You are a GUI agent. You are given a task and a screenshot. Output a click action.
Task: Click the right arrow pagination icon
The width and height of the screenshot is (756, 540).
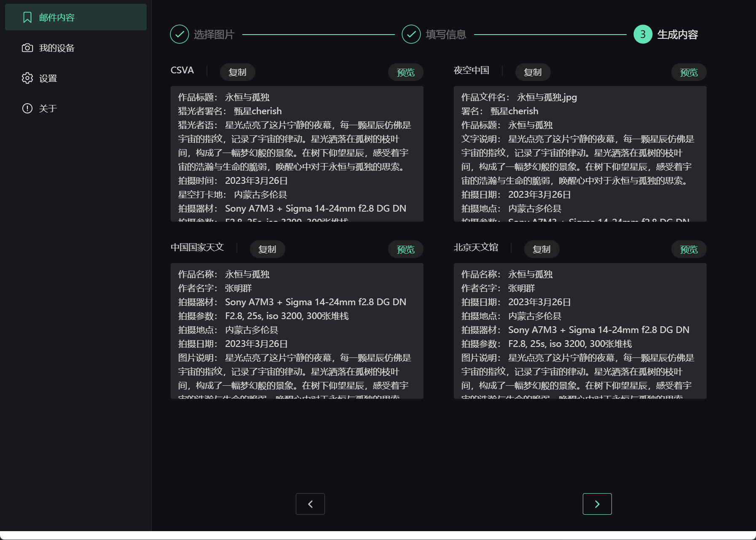pos(597,504)
